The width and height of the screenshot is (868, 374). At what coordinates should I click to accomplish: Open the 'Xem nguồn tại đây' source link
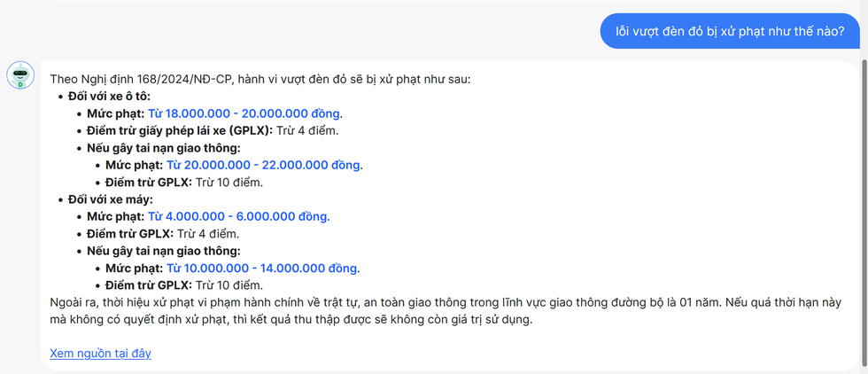click(x=100, y=353)
